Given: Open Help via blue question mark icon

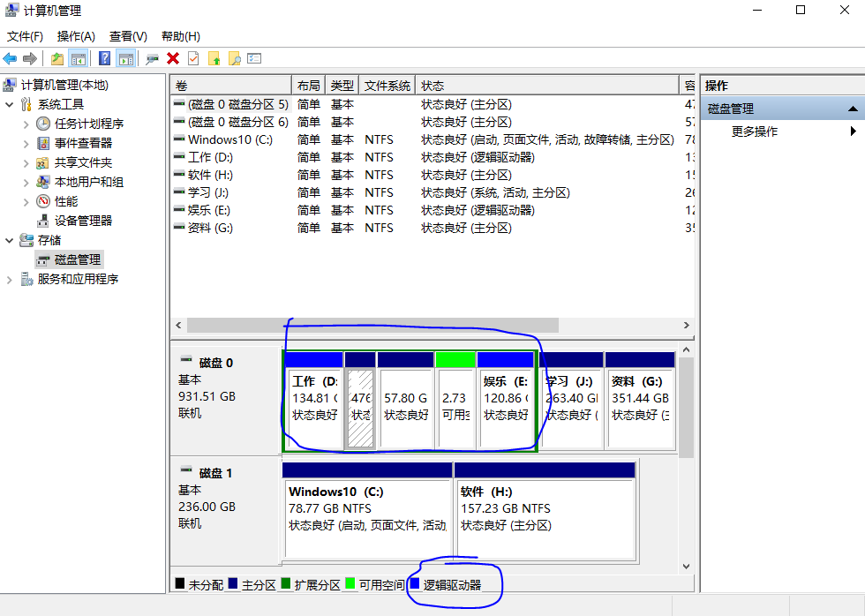Looking at the screenshot, I should point(104,58).
